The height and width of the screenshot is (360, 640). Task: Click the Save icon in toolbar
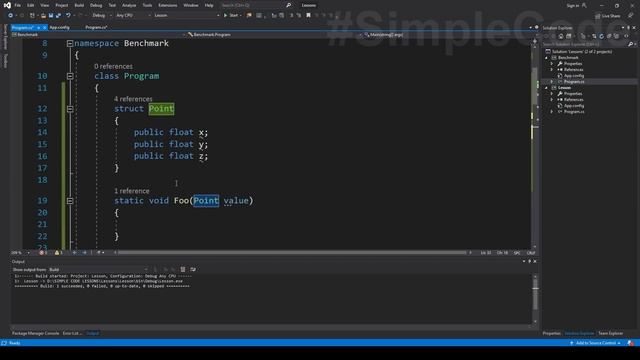click(51, 15)
